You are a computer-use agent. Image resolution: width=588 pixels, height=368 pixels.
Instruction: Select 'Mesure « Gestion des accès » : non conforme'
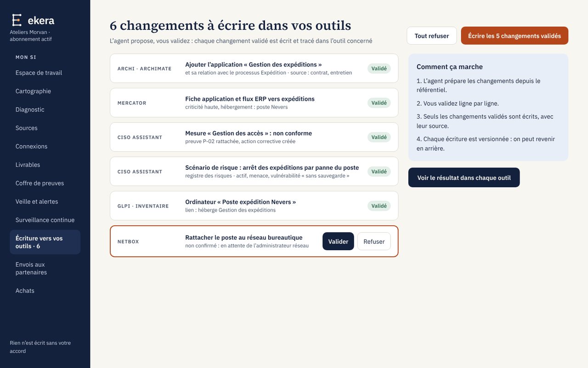tap(249, 133)
